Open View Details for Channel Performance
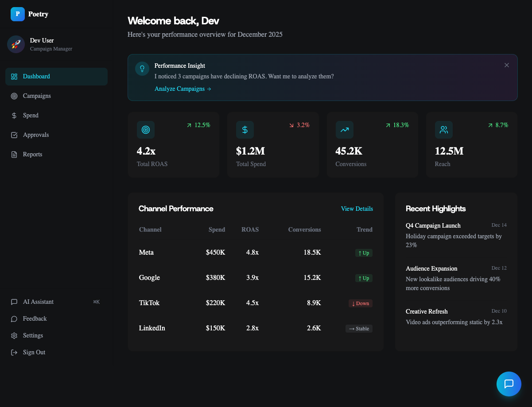The height and width of the screenshot is (407, 532). pos(357,209)
